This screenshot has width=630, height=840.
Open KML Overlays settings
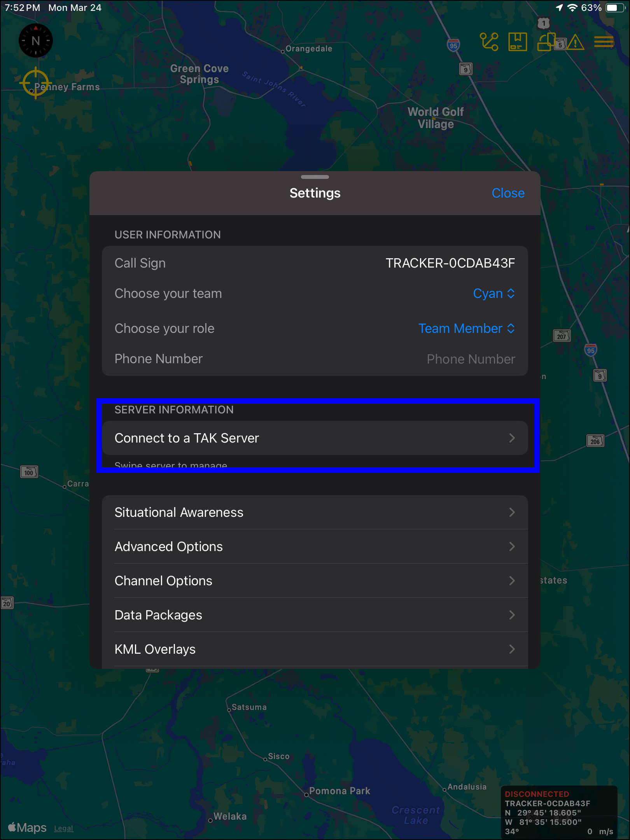tap(315, 649)
